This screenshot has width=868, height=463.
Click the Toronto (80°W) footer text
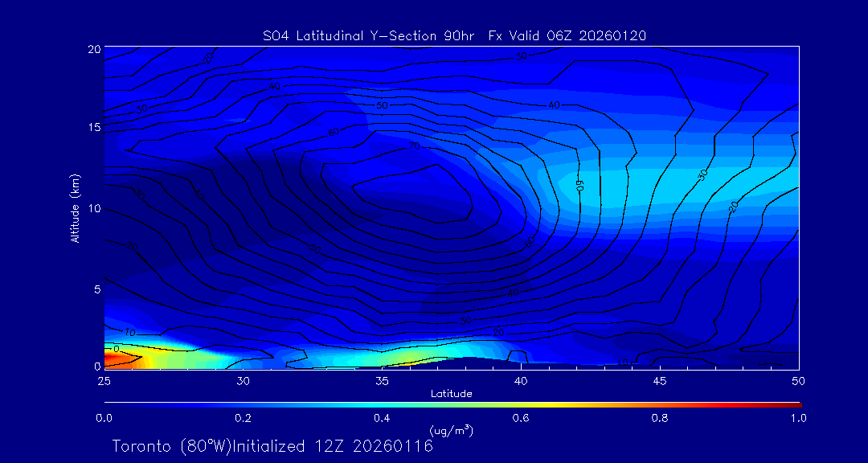tap(170, 446)
